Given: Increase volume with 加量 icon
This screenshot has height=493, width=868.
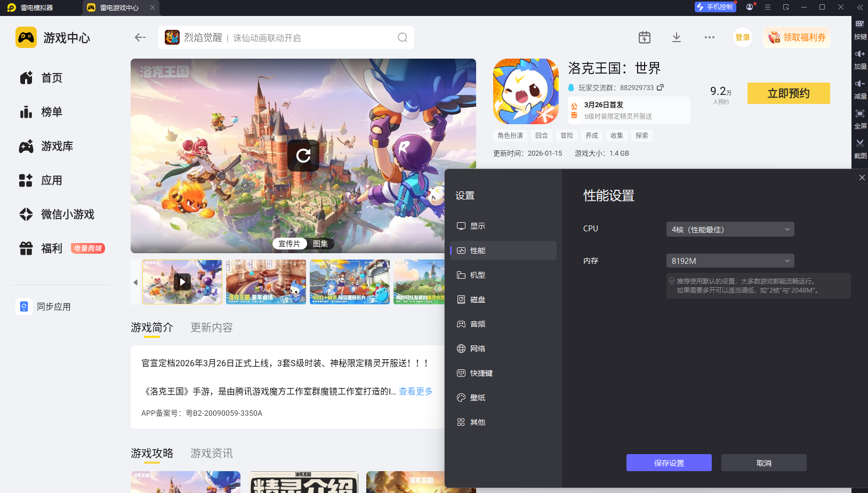Looking at the screenshot, I should pos(860,60).
